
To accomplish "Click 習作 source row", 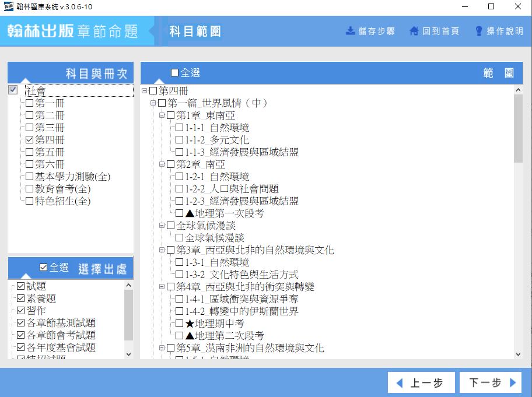I will tap(36, 311).
